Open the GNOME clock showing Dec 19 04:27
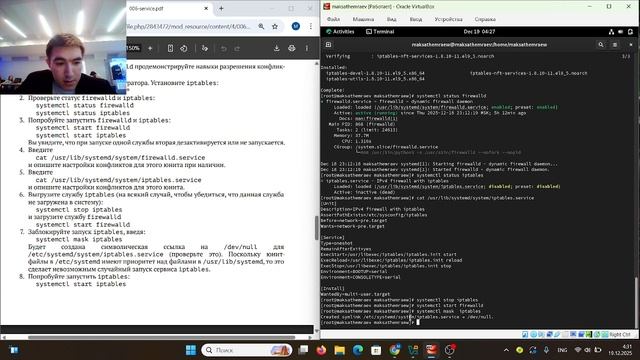 [479, 31]
